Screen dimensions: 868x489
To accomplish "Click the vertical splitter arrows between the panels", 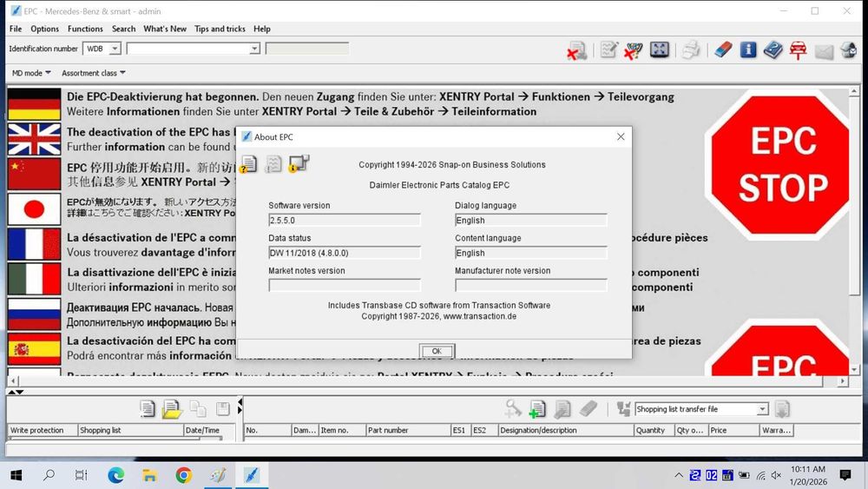I will tap(240, 406).
